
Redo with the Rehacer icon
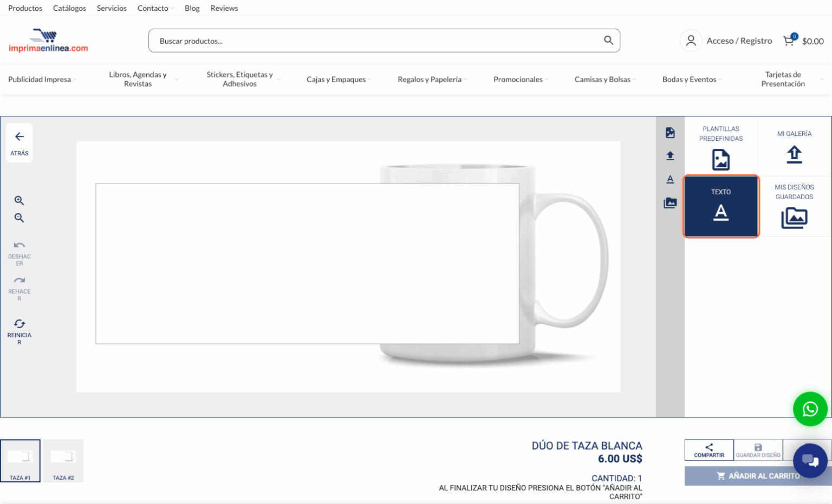19,280
